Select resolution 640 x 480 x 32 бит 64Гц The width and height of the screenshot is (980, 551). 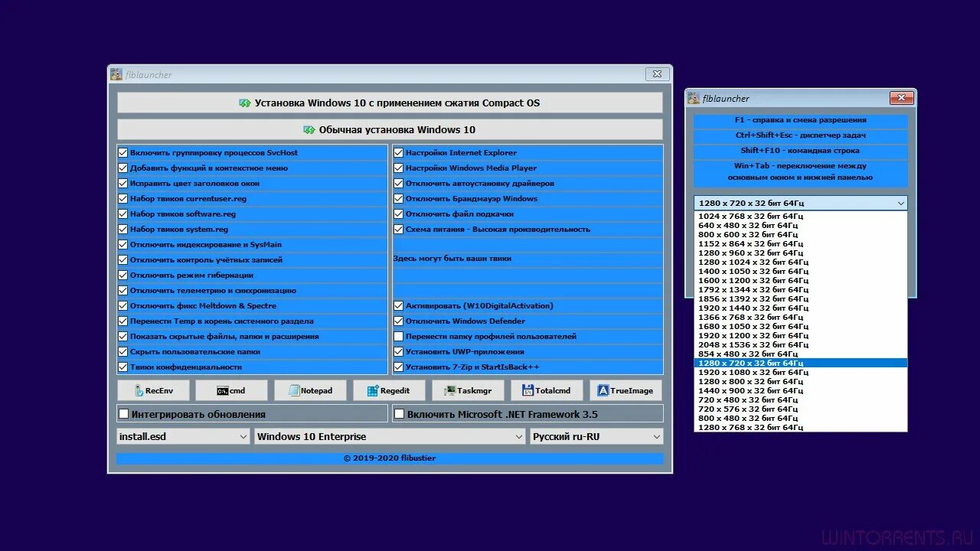coord(801,225)
